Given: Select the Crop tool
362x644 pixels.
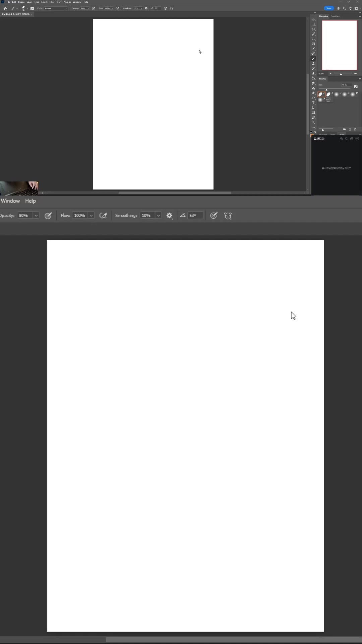Looking at the screenshot, I should [313, 39].
